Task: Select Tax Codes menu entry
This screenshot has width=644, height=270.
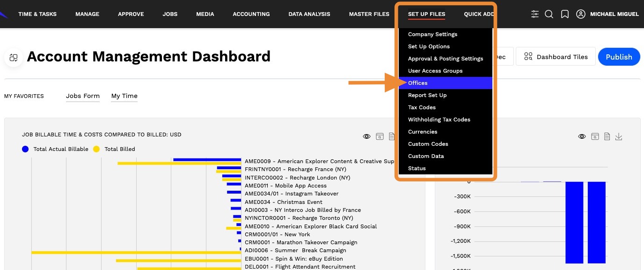Action: tap(445, 107)
